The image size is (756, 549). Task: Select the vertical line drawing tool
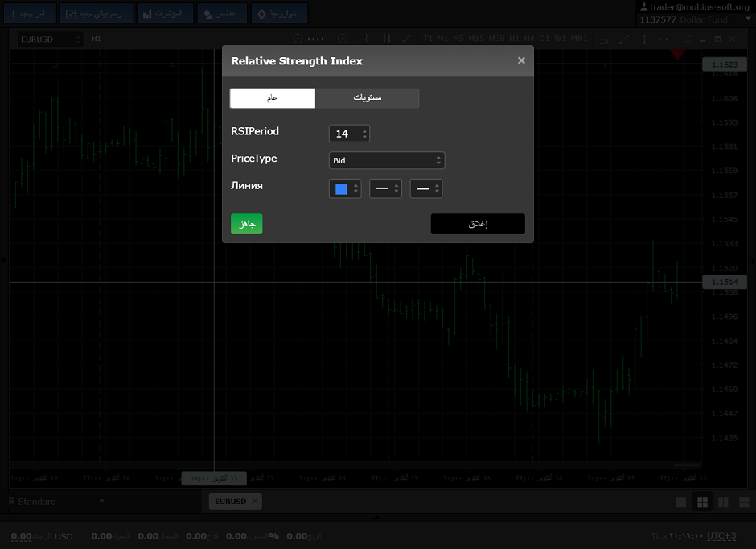click(644, 39)
